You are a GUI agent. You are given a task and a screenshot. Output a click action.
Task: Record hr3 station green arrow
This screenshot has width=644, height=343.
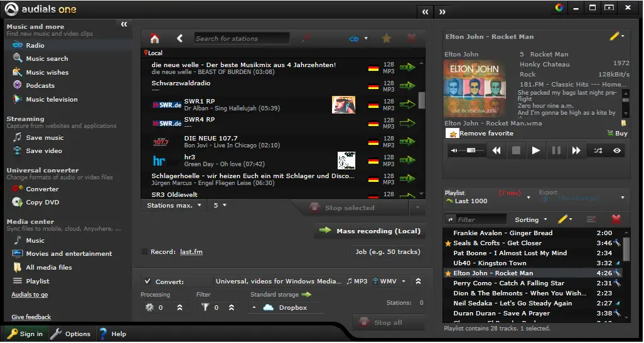click(x=407, y=160)
